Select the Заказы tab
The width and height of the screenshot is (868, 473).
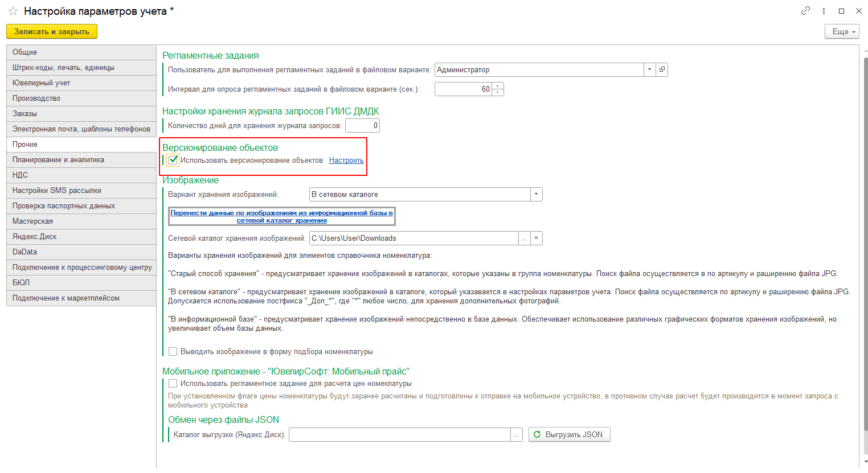[81, 114]
